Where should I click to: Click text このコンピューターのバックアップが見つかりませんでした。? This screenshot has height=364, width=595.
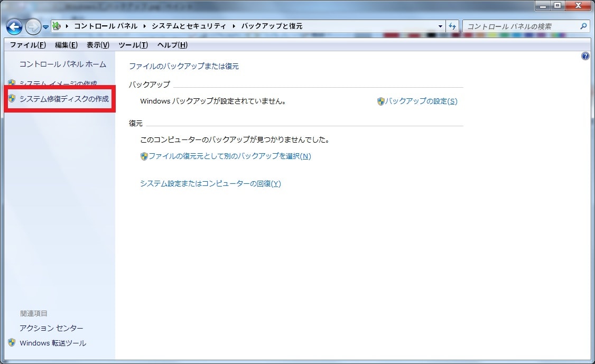click(235, 139)
